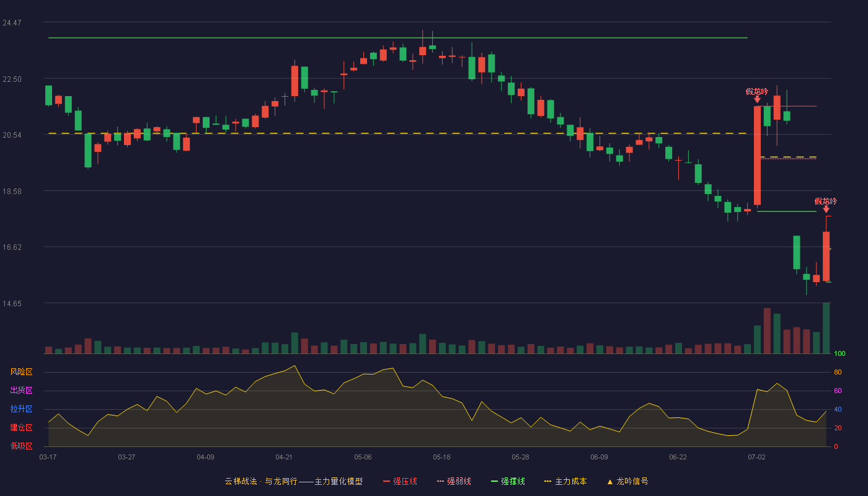Click the 07-02 date label
The image size is (868, 496).
coord(756,457)
